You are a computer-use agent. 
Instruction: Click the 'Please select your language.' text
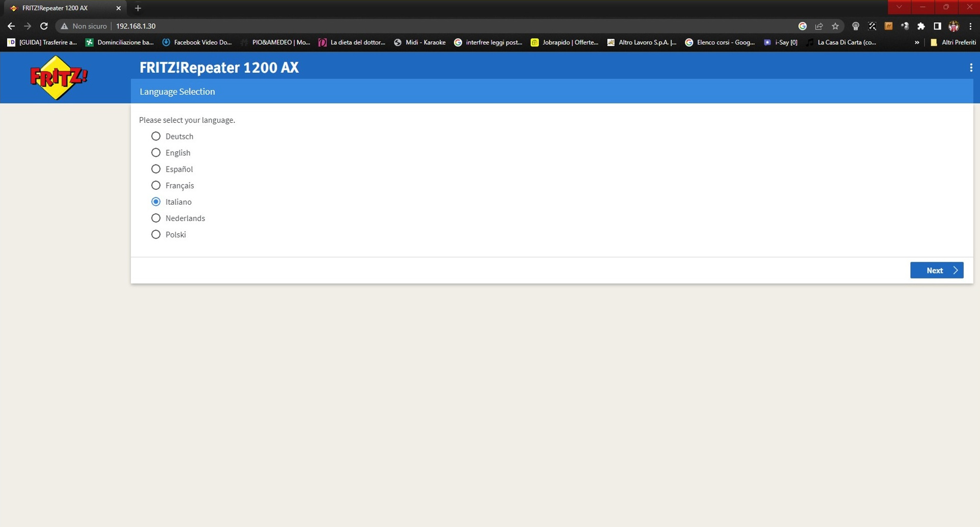coord(187,120)
